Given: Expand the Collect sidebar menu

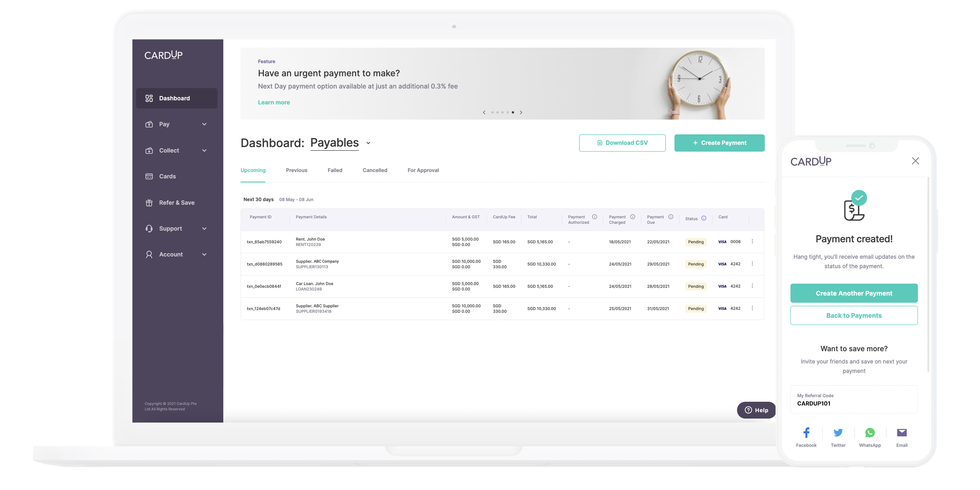Looking at the screenshot, I should tap(176, 151).
